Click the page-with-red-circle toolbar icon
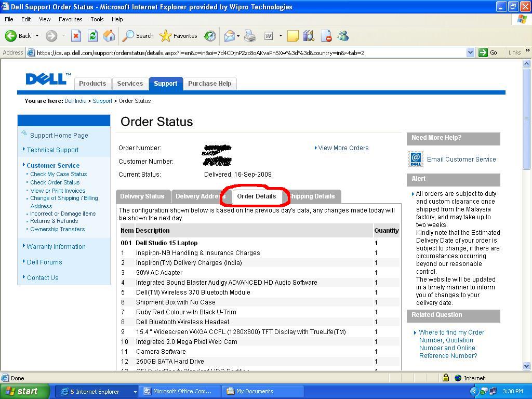 326,36
